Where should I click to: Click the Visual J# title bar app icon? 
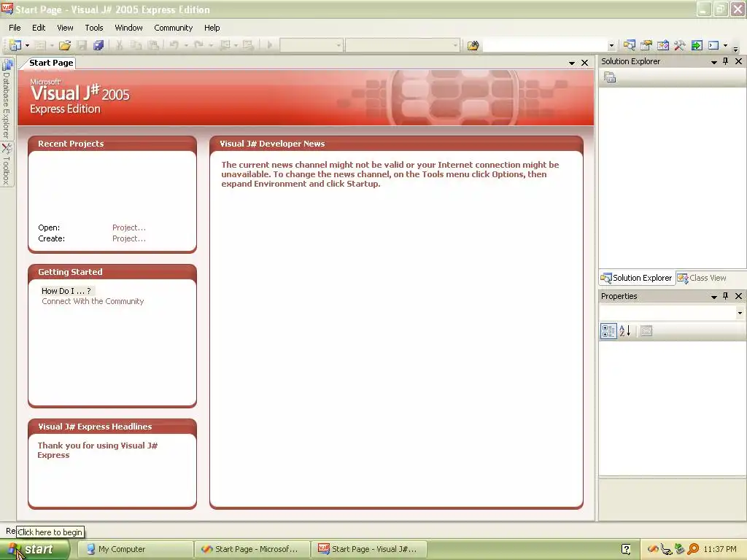[7, 9]
